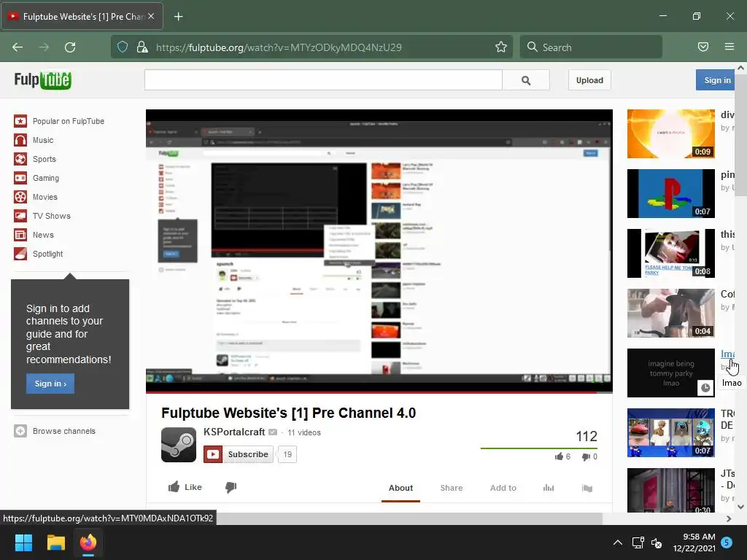Open the Firefox hamburger menu
Screen dimensions: 747x560
[729, 47]
